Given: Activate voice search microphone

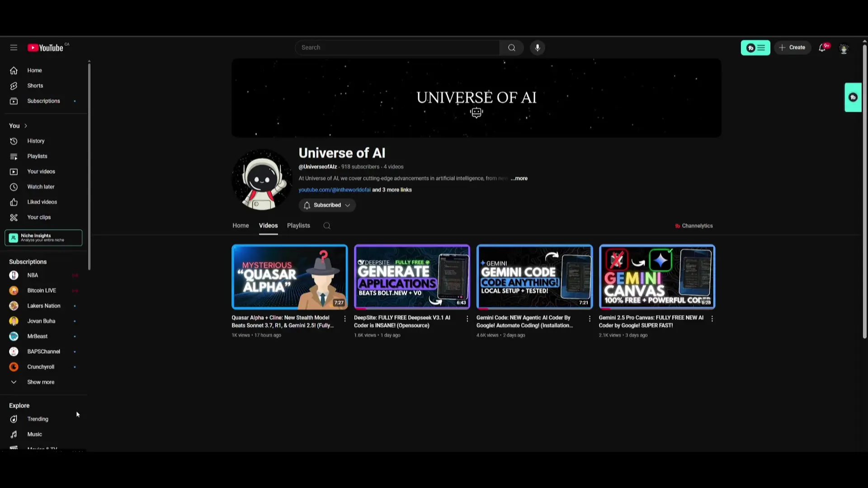Looking at the screenshot, I should 537,47.
